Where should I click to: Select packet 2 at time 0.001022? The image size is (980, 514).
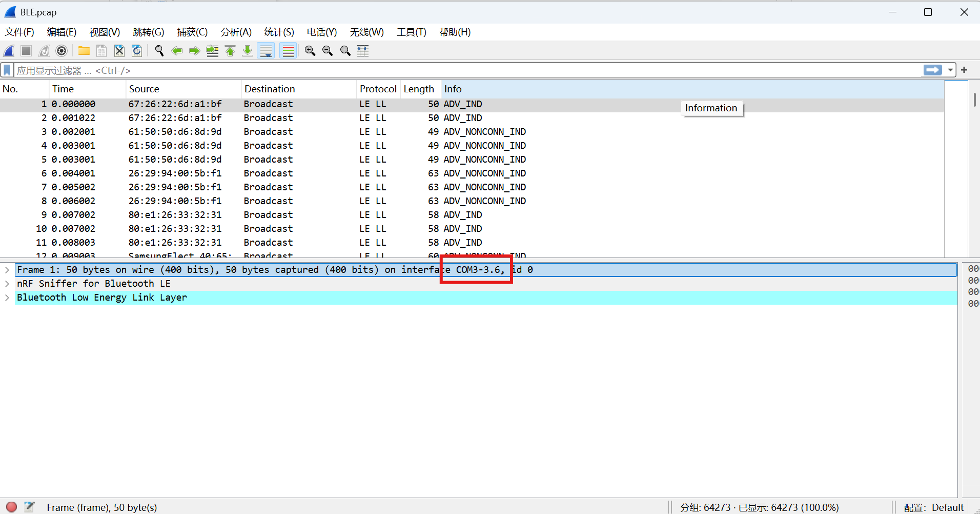coord(472,118)
